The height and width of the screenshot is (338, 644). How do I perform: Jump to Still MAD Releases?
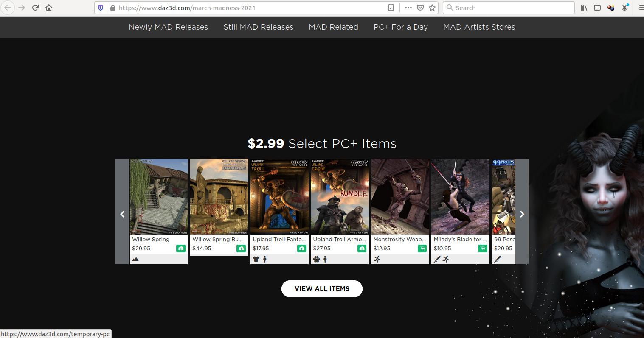point(259,27)
